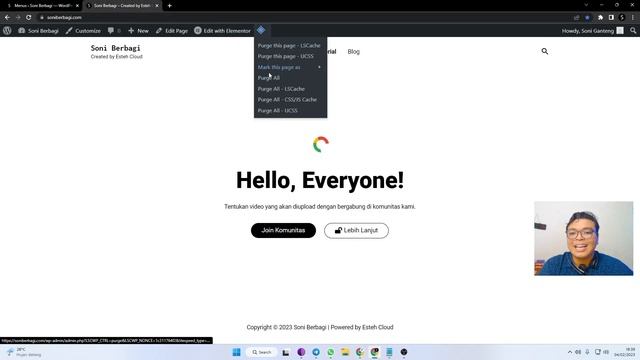Image resolution: width=640 pixels, height=360 pixels.
Task: Open the Soni Berbagi dashboard link
Action: [38, 31]
